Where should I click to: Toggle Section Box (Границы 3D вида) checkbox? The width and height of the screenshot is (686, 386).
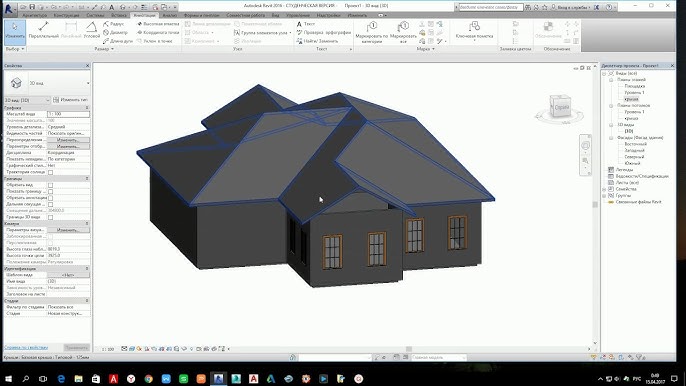click(50, 217)
